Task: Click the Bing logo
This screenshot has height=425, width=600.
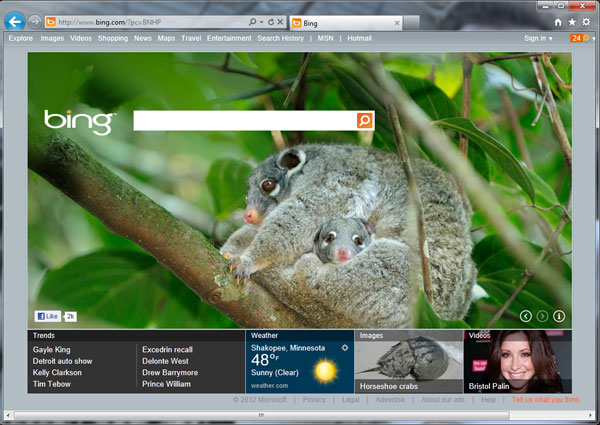Action: (x=79, y=122)
